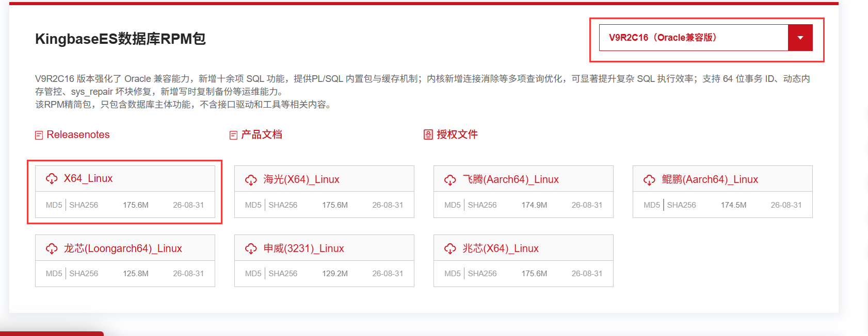Screen dimensions: 868x336
Task: Click the 飞腾(Aarch64)_Linux cloud download icon
Action: 450,180
